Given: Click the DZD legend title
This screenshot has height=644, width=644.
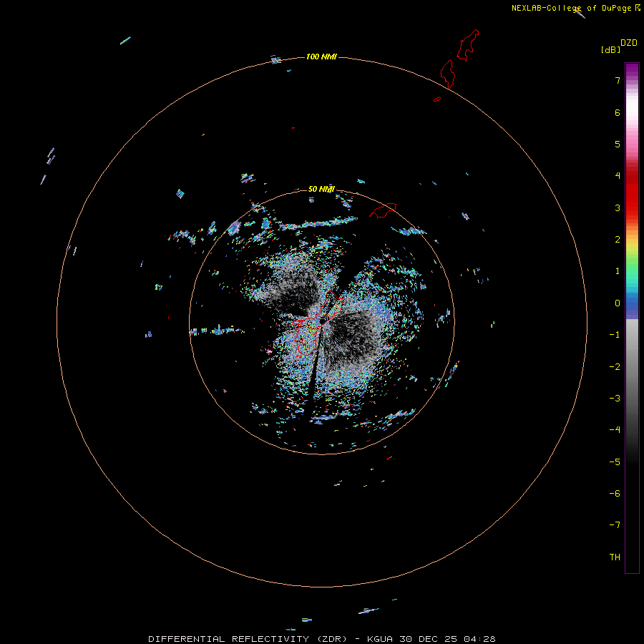Looking at the screenshot, I should pyautogui.click(x=629, y=43).
